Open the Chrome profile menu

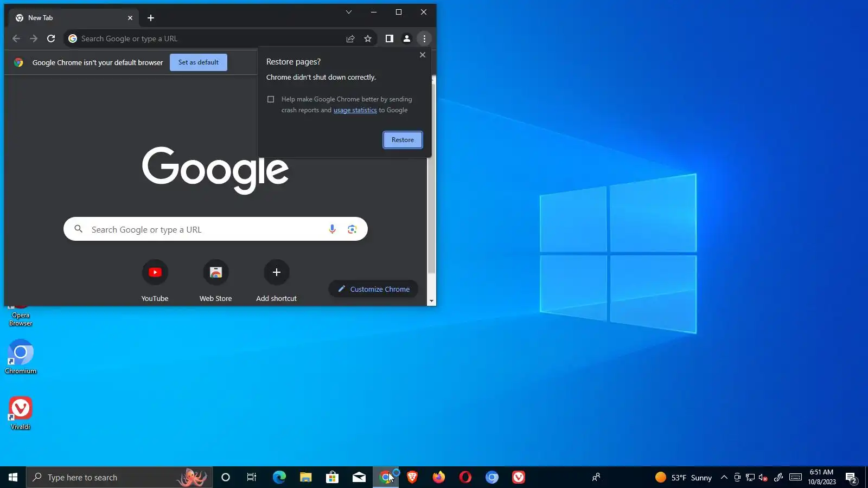406,38
